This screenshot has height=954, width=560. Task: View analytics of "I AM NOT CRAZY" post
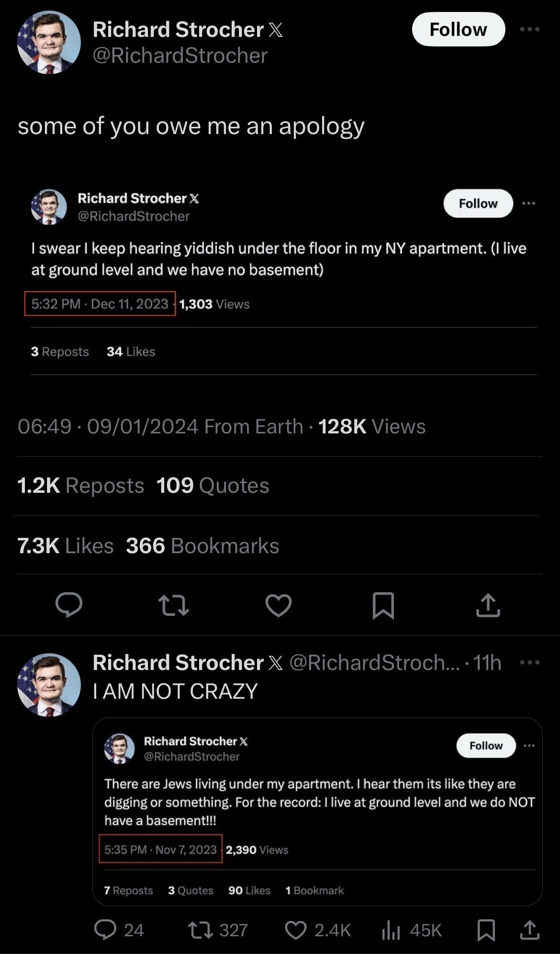click(x=391, y=930)
